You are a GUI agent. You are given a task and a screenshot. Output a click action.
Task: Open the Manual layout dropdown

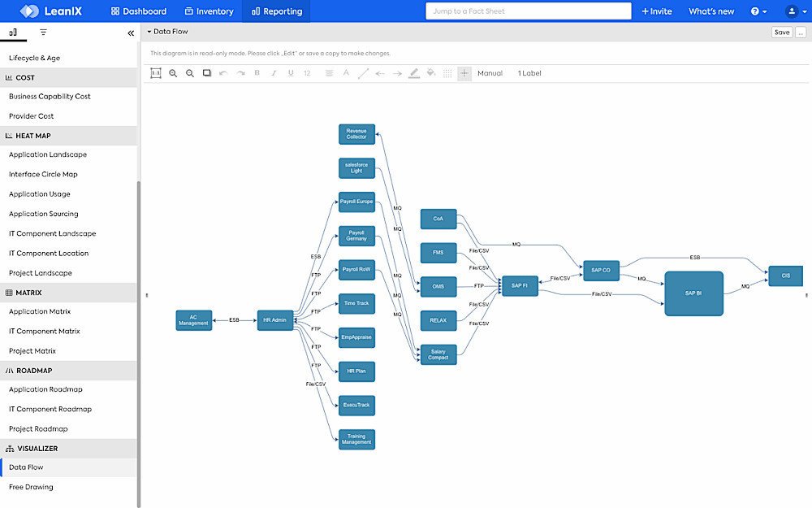490,73
